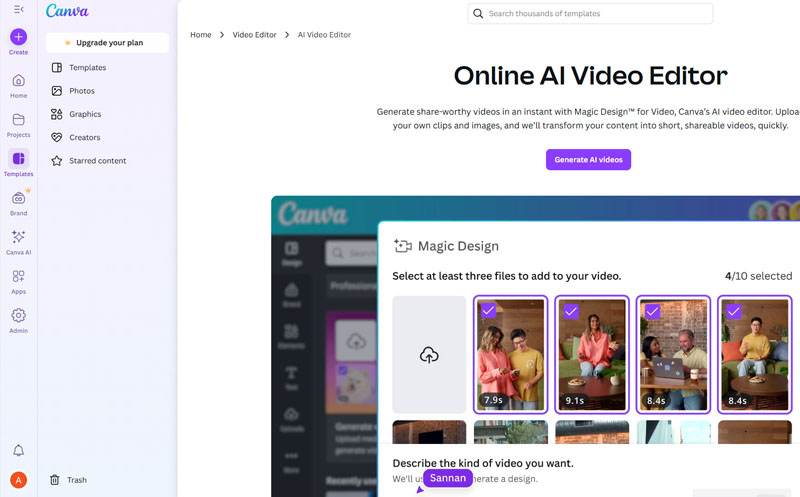Click the Online AI Video Editor heading
The image size is (800, 497).
[x=590, y=76]
